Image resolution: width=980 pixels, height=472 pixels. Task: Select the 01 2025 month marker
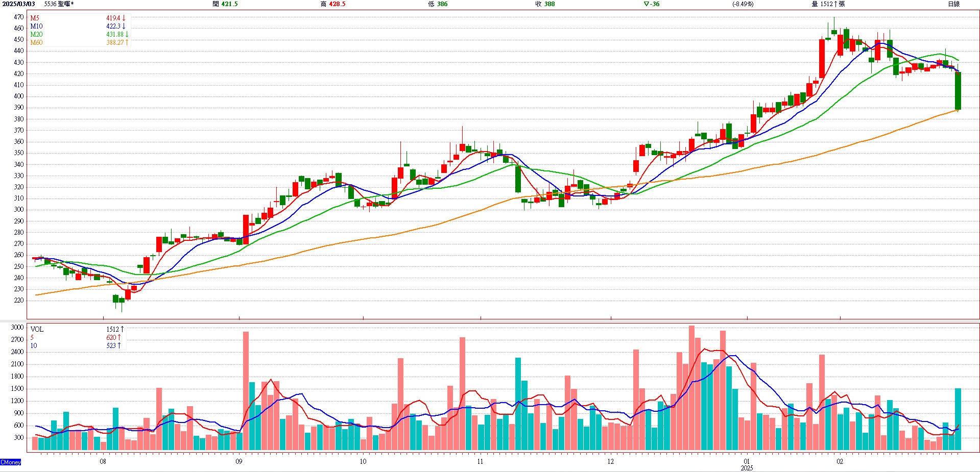point(747,464)
